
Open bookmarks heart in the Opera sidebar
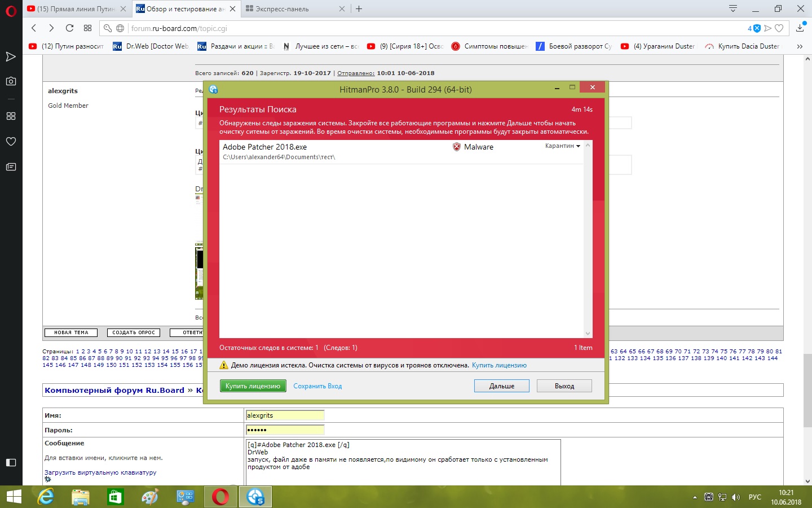click(11, 141)
